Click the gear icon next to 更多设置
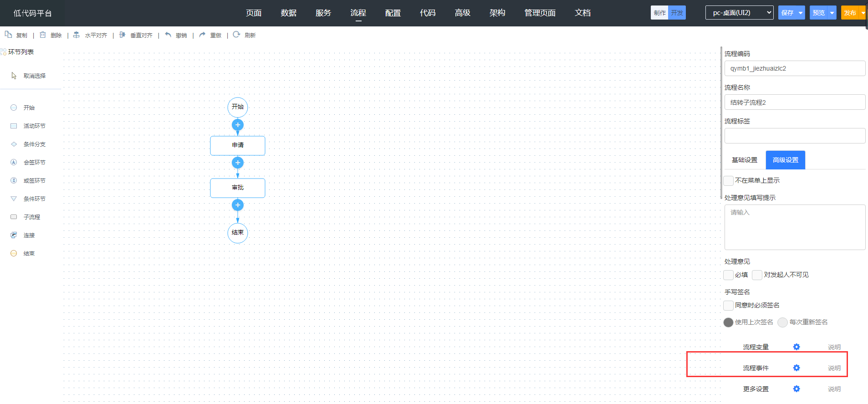The height and width of the screenshot is (404, 868). (x=796, y=389)
